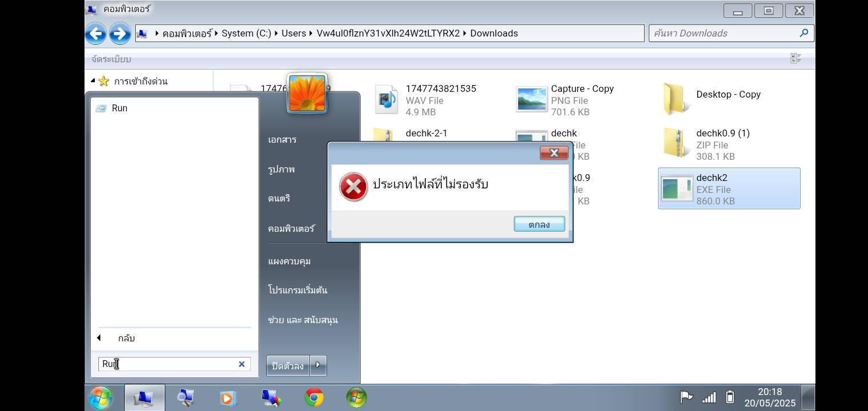
Task: Select the 1747743821535 WAV file icon
Action: pos(387,100)
